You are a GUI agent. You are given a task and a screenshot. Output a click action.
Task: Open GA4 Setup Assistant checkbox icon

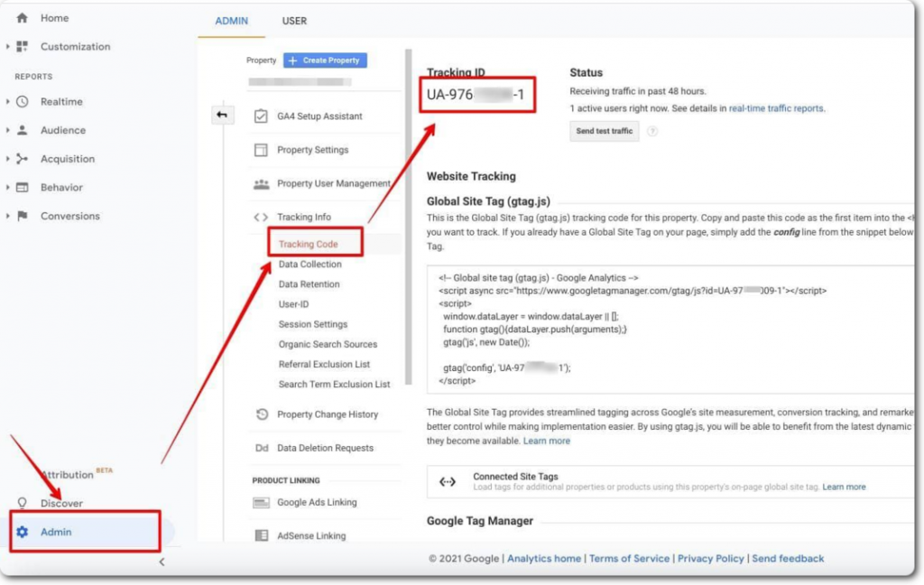click(x=262, y=116)
